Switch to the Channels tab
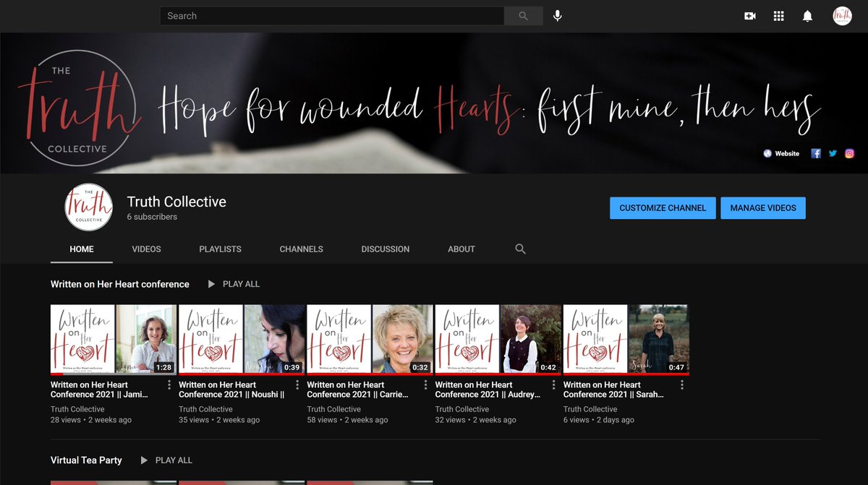868x485 pixels. coord(301,249)
